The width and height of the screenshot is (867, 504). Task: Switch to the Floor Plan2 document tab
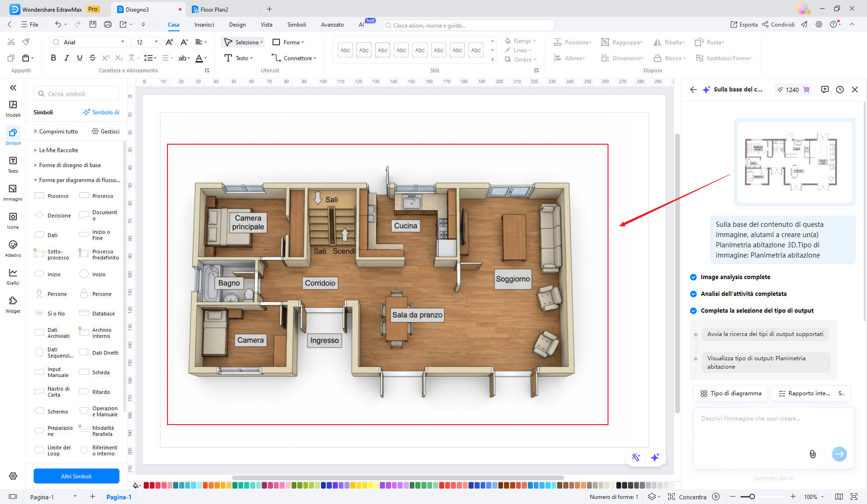click(215, 9)
